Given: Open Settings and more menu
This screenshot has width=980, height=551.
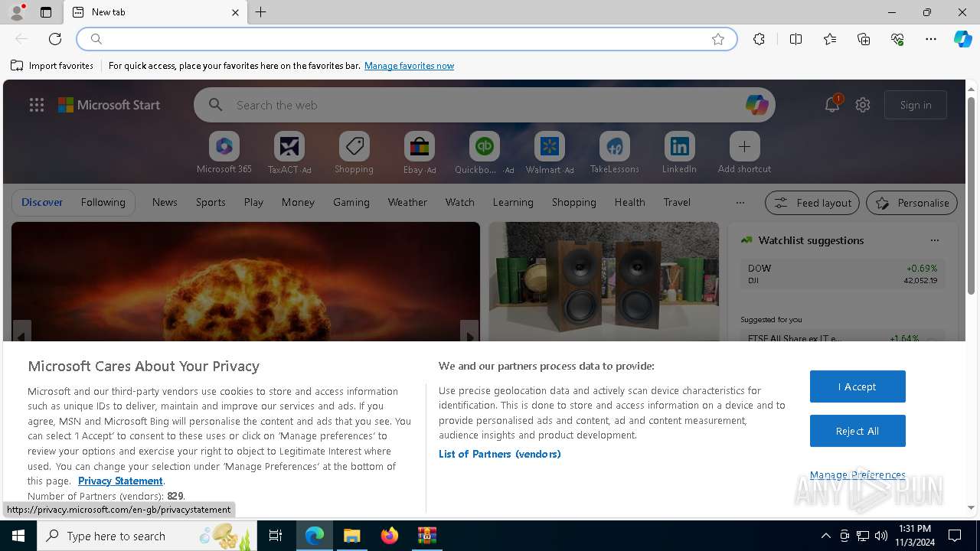Looking at the screenshot, I should pos(931,39).
